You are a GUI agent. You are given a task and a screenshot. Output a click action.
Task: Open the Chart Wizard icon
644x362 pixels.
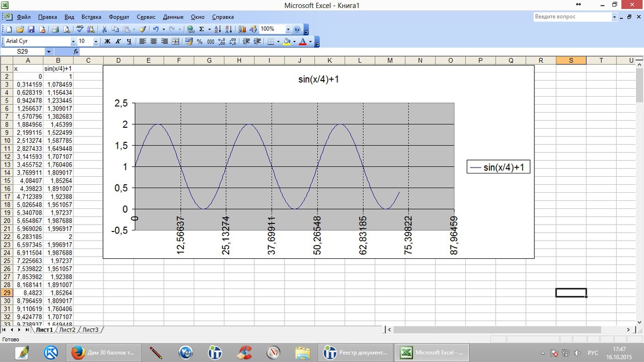point(241,30)
